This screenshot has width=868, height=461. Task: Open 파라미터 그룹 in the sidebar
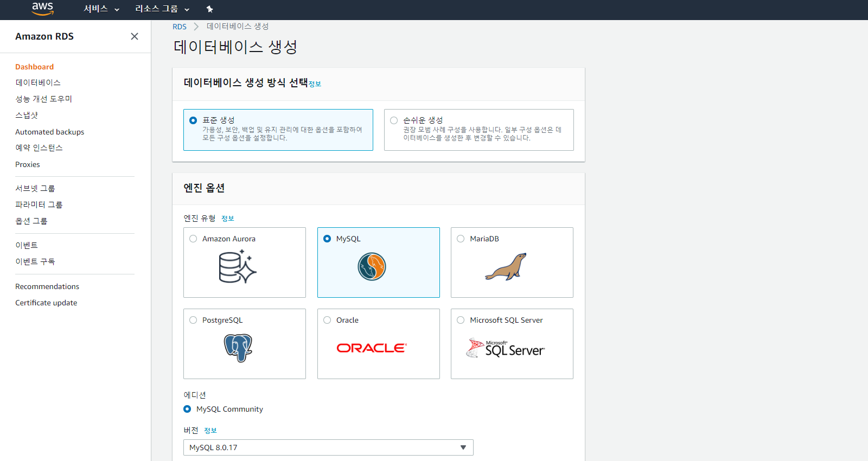point(39,204)
